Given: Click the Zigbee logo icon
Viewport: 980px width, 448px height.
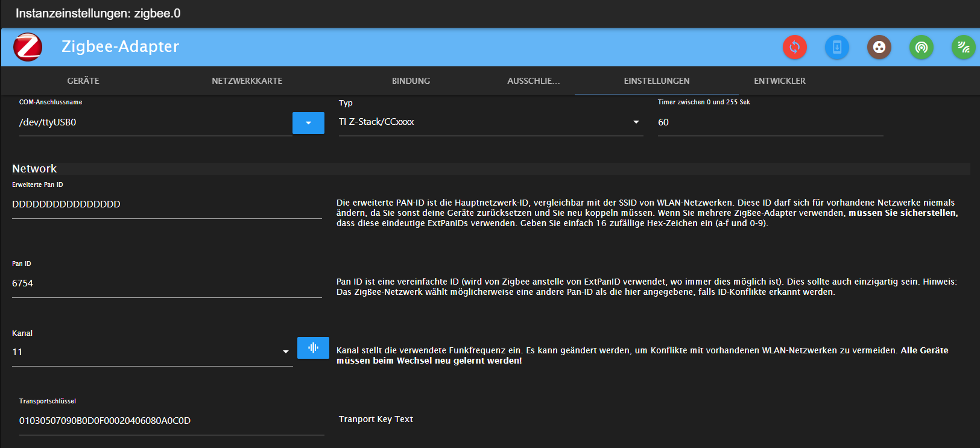Looking at the screenshot, I should coord(28,47).
